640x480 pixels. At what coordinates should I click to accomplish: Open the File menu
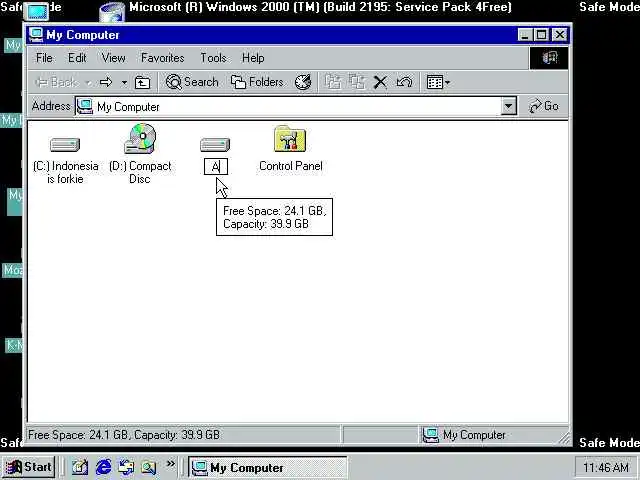click(x=44, y=58)
